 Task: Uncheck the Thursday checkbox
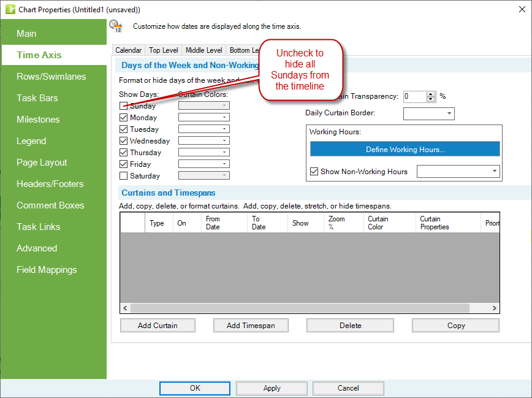(124, 153)
